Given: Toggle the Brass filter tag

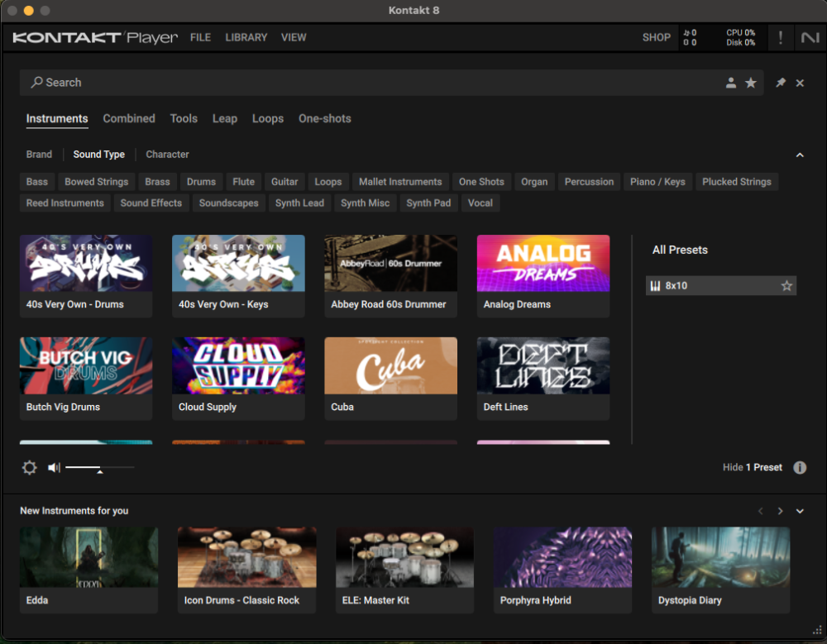Looking at the screenshot, I should [x=157, y=182].
